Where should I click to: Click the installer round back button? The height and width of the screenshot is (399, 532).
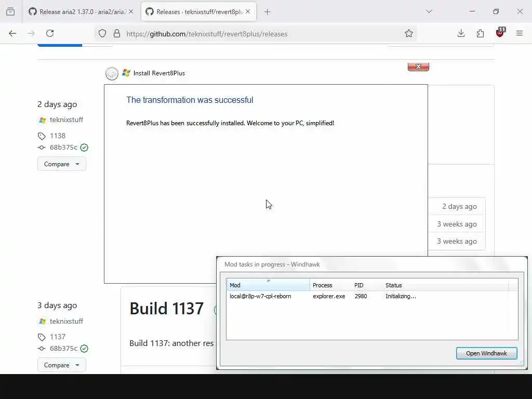coord(112,73)
